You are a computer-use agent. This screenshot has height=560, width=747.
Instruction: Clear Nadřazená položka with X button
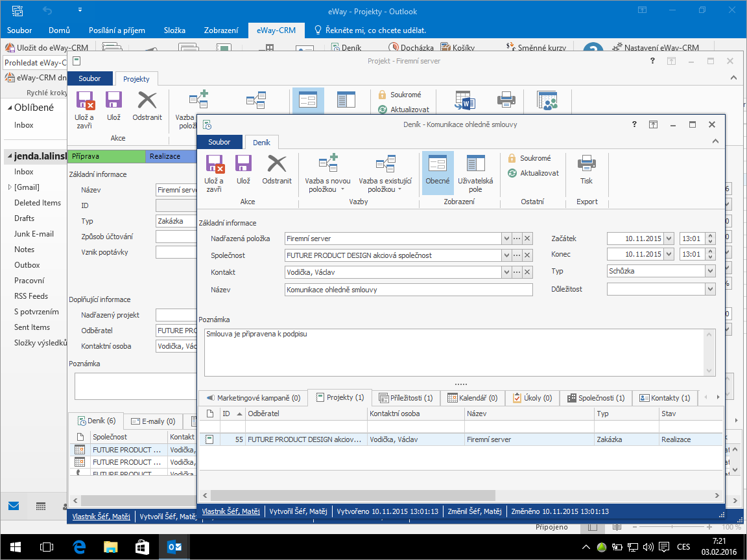pos(527,239)
